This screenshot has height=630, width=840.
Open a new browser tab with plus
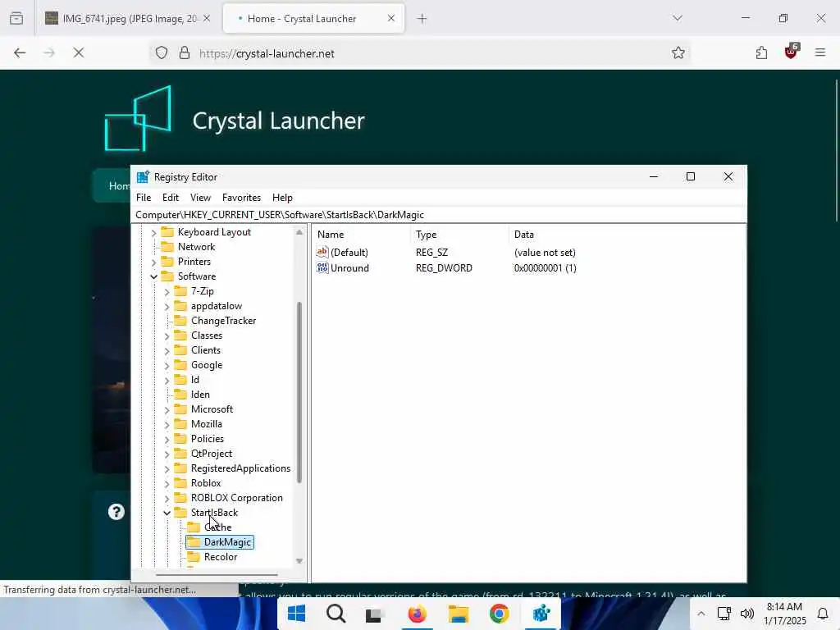tap(422, 19)
